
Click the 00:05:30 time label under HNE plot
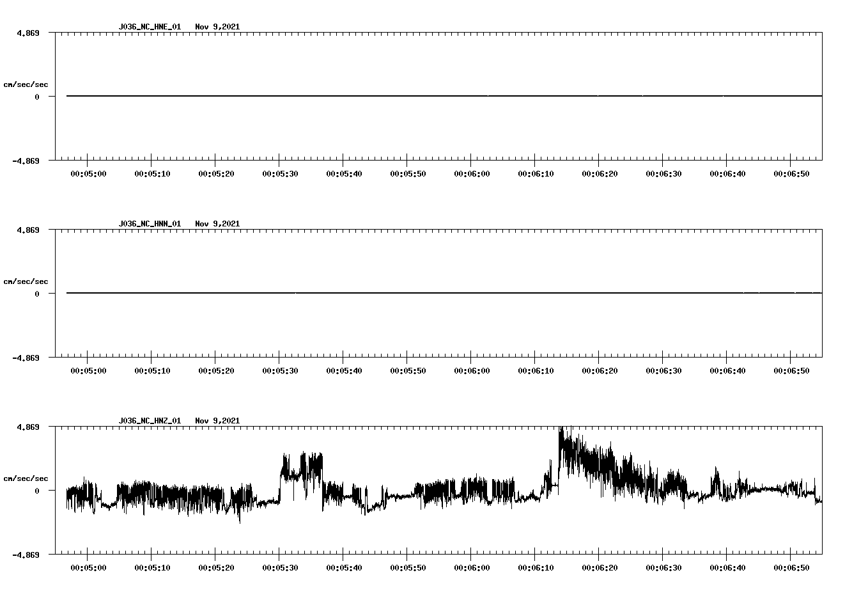coord(280,174)
